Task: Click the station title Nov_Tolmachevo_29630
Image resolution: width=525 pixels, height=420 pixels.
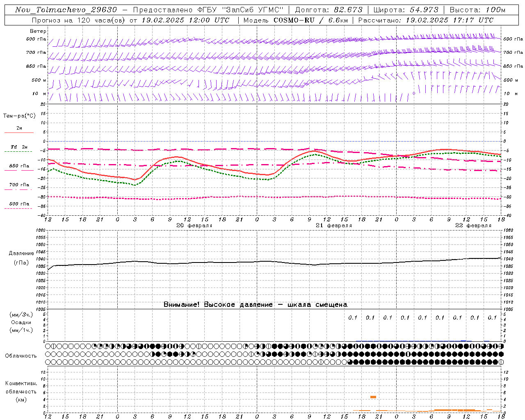Action: click(x=66, y=10)
